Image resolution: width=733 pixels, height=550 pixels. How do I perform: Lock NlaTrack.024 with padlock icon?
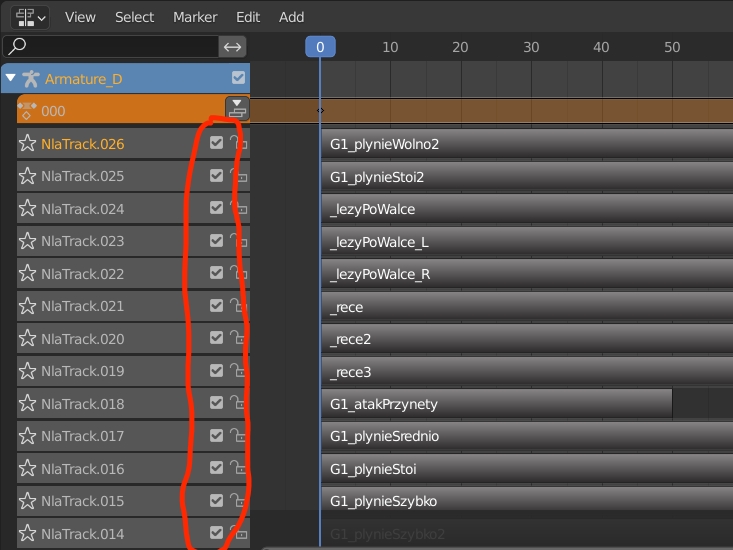coord(239,207)
